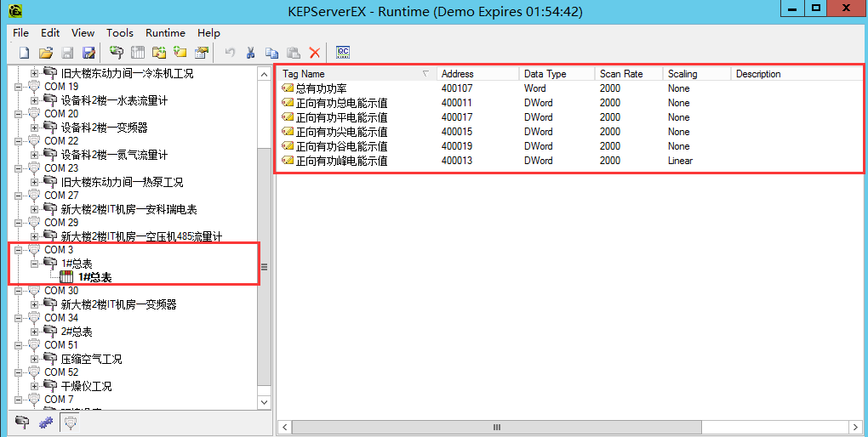Click address cell 400107
Image resolution: width=868 pixels, height=437 pixels.
point(457,88)
